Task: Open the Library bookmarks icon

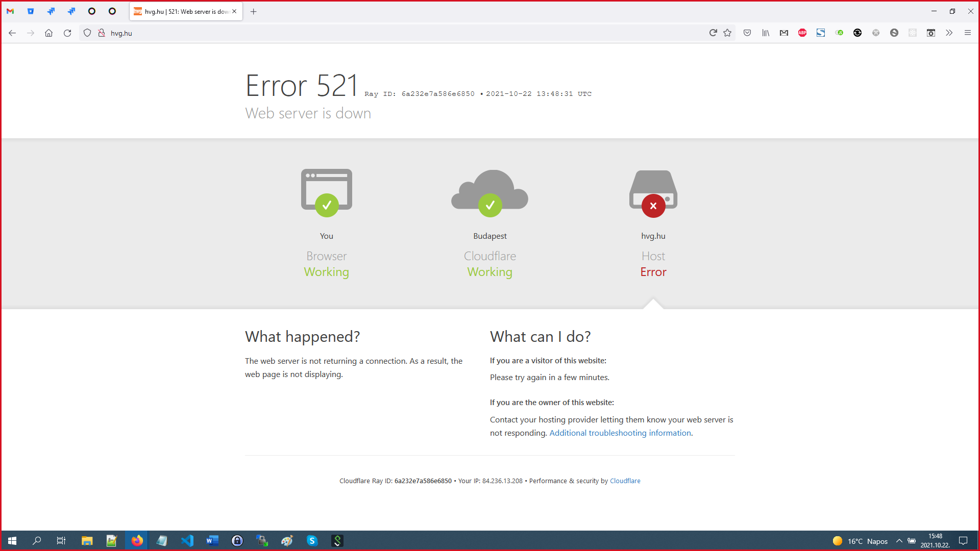Action: pyautogui.click(x=766, y=33)
